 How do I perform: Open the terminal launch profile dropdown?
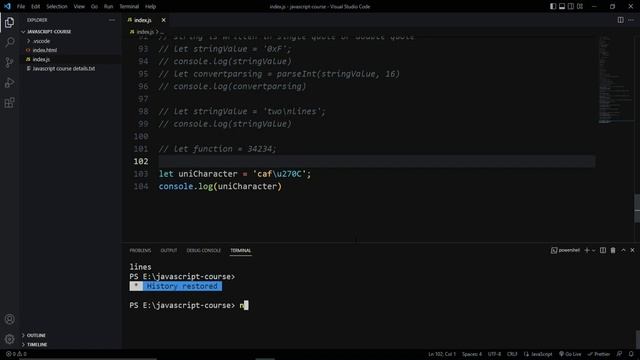click(x=593, y=250)
